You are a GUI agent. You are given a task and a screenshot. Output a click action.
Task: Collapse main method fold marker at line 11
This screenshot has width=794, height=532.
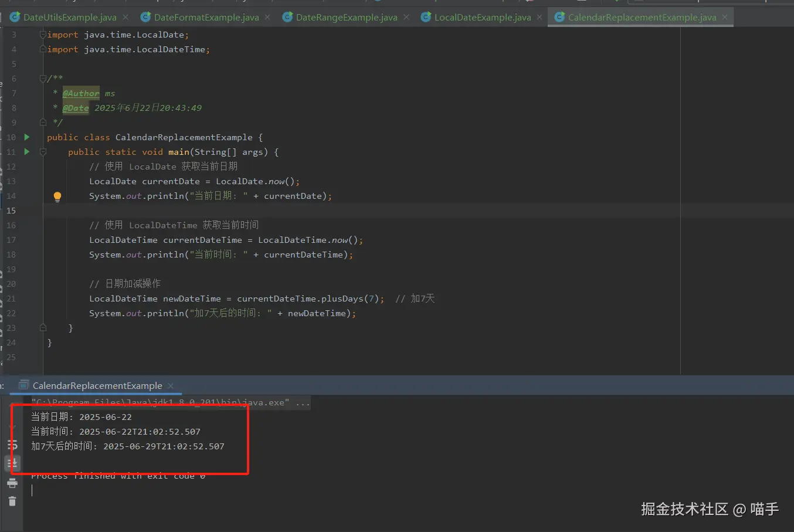pyautogui.click(x=43, y=152)
